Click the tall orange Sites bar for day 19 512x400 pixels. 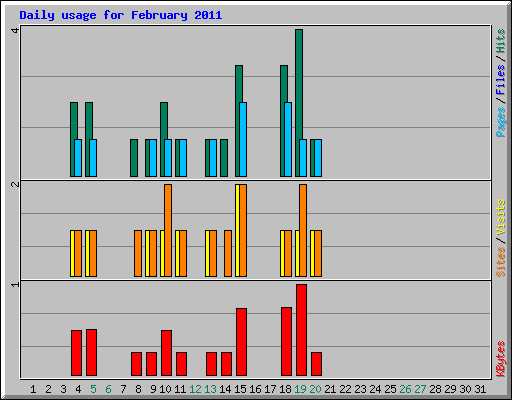pyautogui.click(x=303, y=230)
